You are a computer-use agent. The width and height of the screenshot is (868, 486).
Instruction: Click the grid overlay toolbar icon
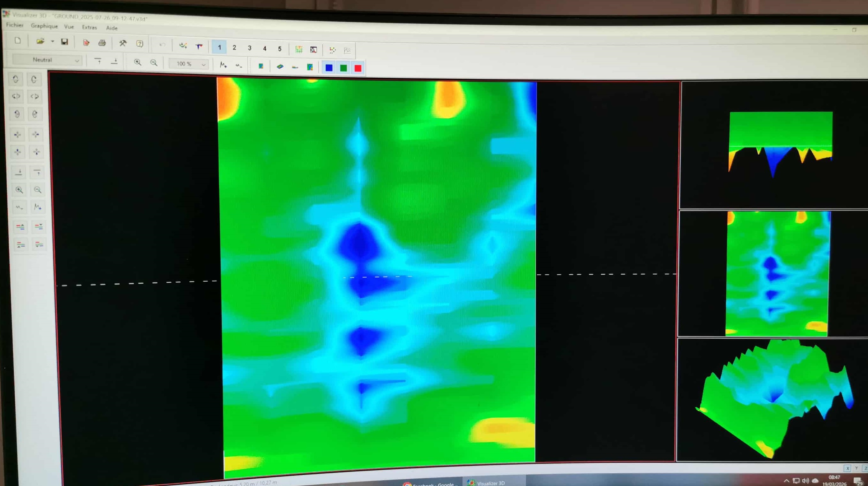(x=299, y=50)
